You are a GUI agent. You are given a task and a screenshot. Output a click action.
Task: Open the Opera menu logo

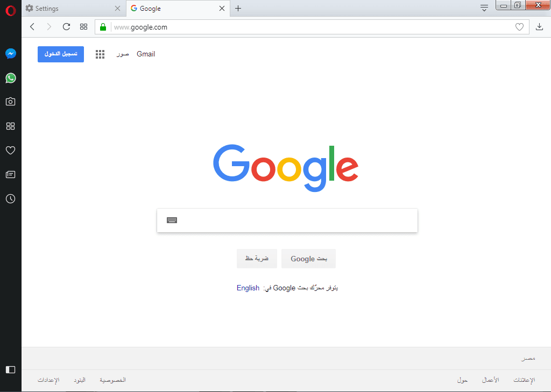coord(11,11)
